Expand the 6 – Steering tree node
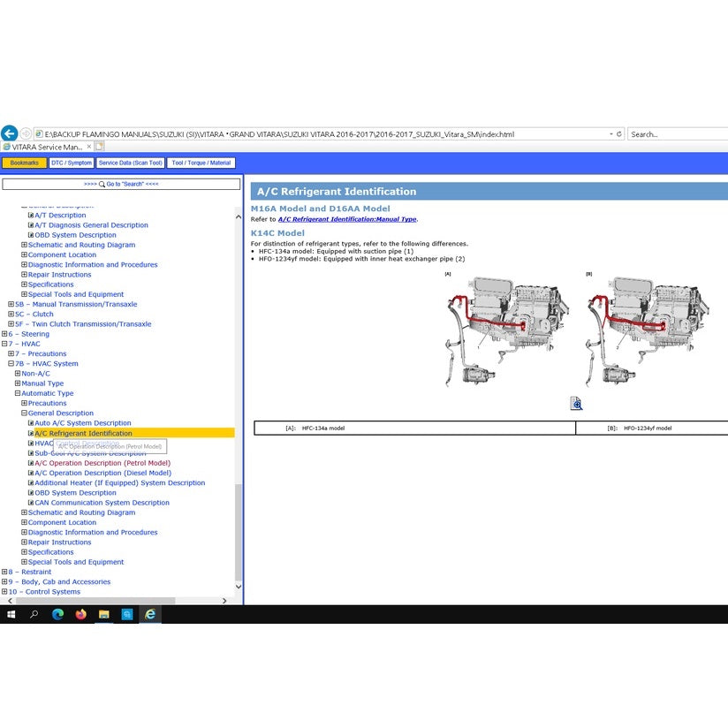The height and width of the screenshot is (728, 728). [x=4, y=334]
